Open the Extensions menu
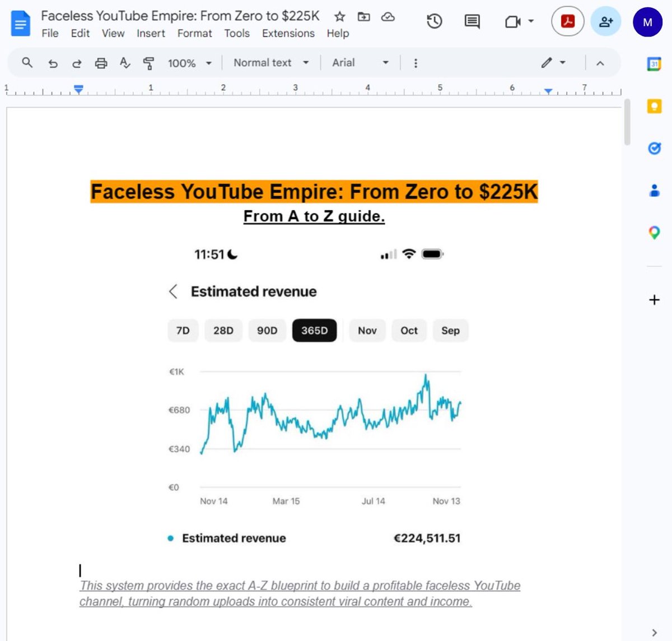Image resolution: width=672 pixels, height=641 pixels. click(x=288, y=34)
